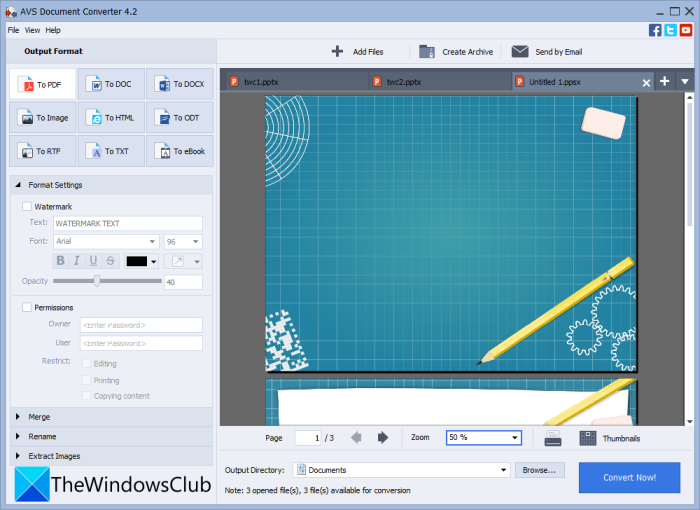Click the Owner password field
This screenshot has width=700, height=510.
(141, 325)
